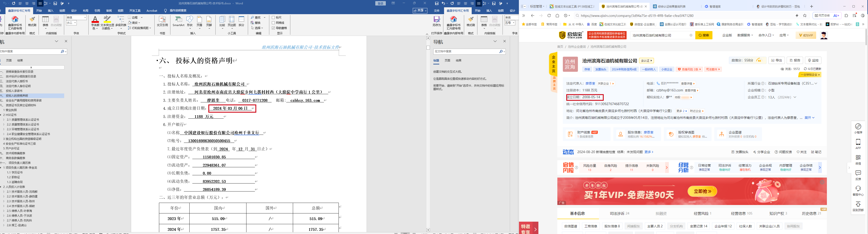868x234 pixels.
Task: Select 九、技术规格偏差表 in navigation pane
Action: 13,153
